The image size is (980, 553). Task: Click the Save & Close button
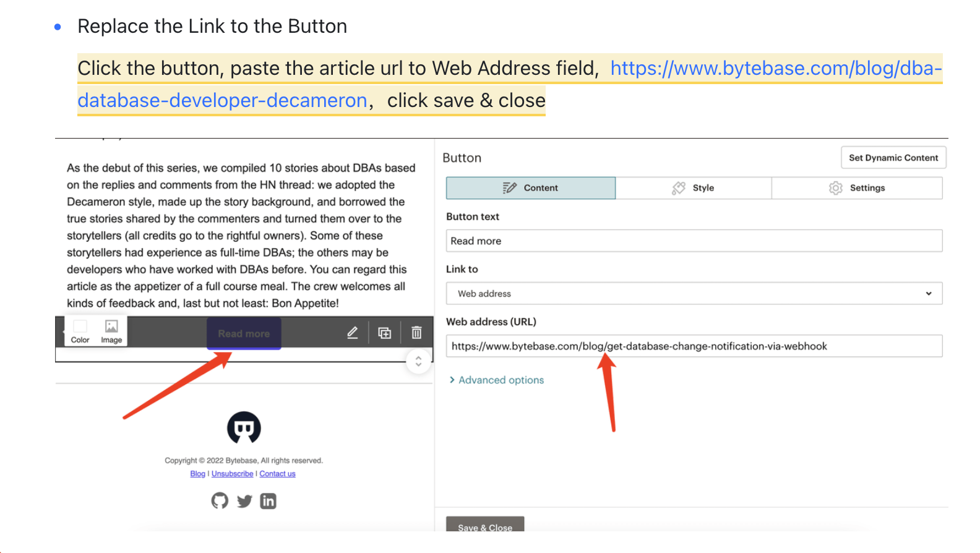[x=485, y=525]
